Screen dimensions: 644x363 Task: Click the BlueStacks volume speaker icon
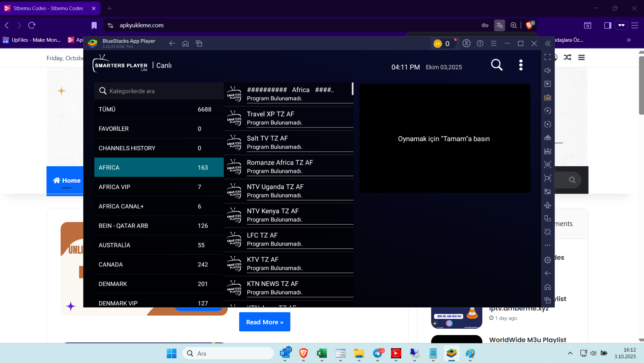(x=548, y=70)
